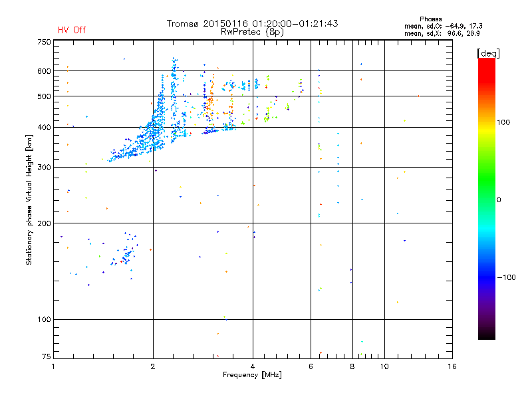Click the y-axis label '75'
The height and width of the screenshot is (399, 532).
pos(47,356)
